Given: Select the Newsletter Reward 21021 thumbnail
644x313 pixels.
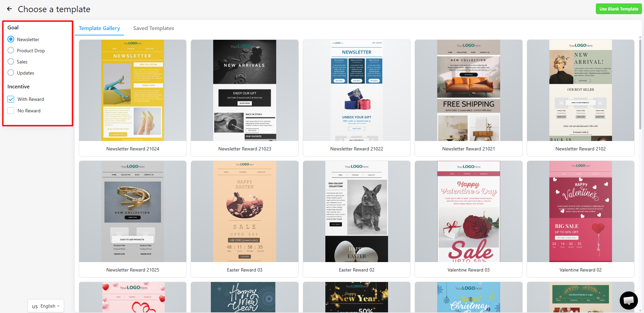Looking at the screenshot, I should pos(469,90).
